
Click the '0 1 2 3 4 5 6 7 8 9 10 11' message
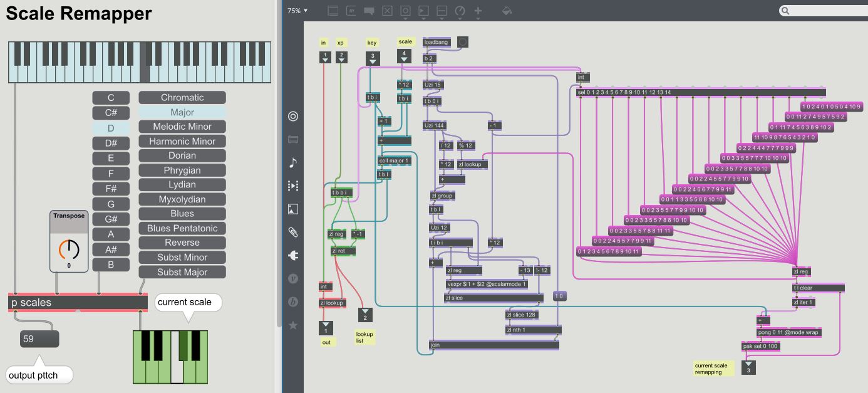(609, 251)
